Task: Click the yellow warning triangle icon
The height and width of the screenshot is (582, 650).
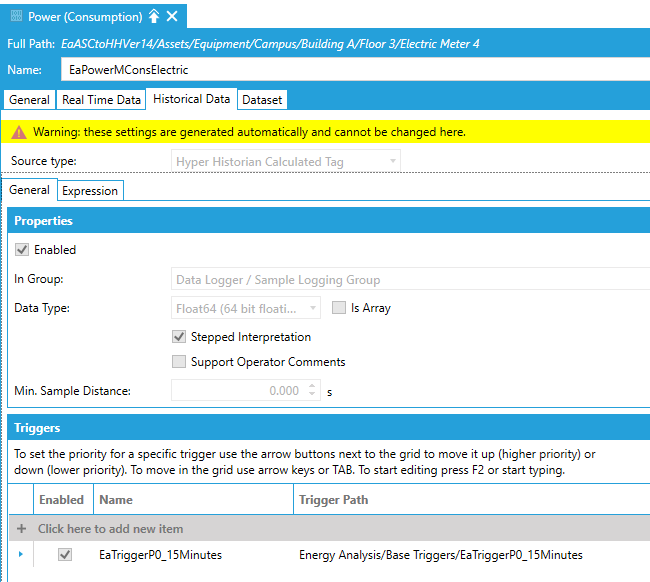Action: (19, 132)
